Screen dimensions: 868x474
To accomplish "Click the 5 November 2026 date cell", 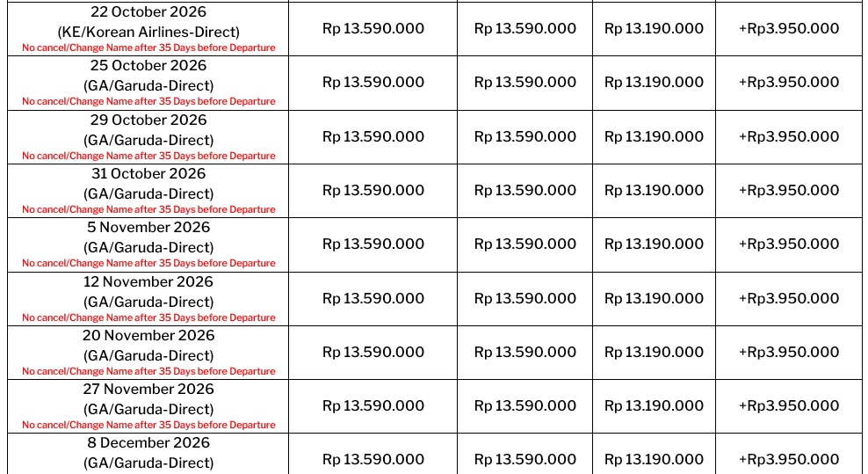I will 148,228.
